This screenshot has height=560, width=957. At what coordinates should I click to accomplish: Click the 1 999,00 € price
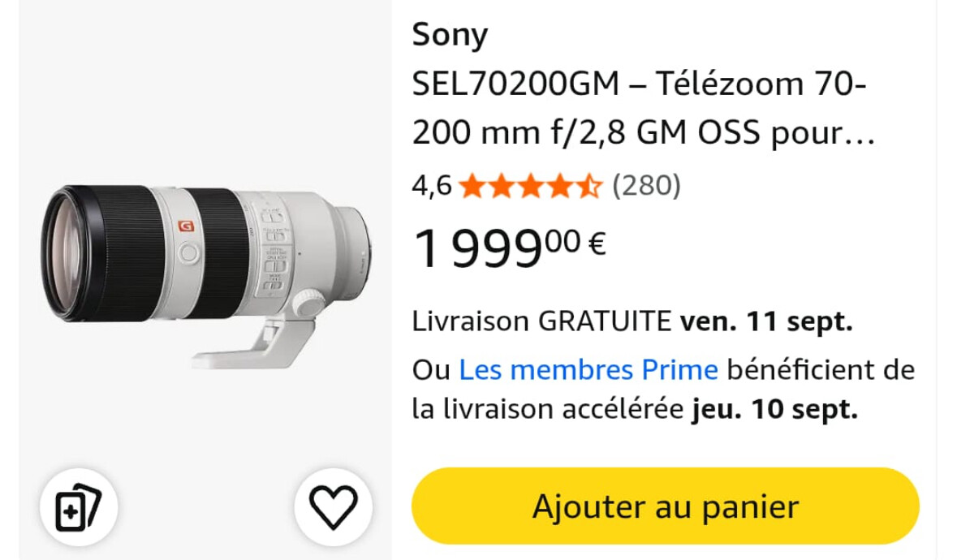click(510, 247)
